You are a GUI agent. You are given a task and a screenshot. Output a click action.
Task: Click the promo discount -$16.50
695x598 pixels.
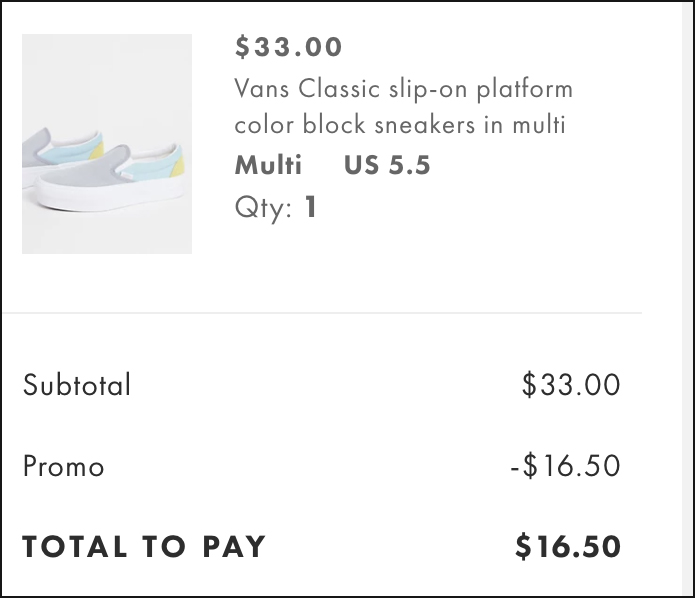pos(564,466)
